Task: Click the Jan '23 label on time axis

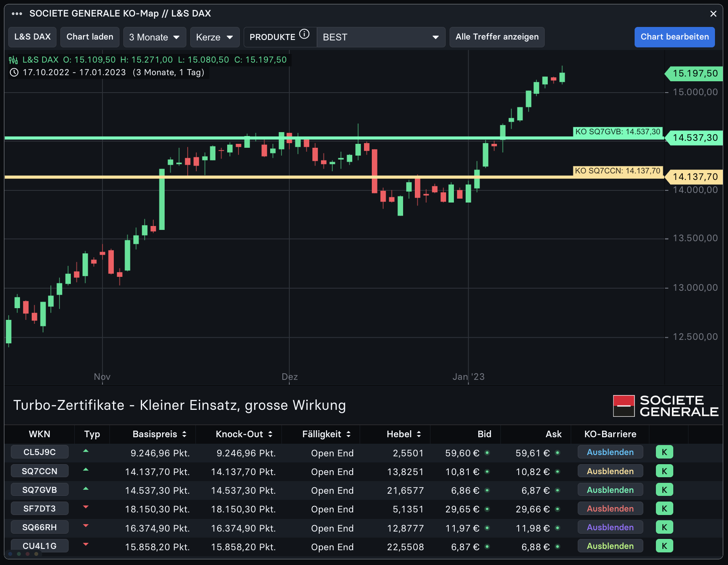Action: tap(468, 377)
